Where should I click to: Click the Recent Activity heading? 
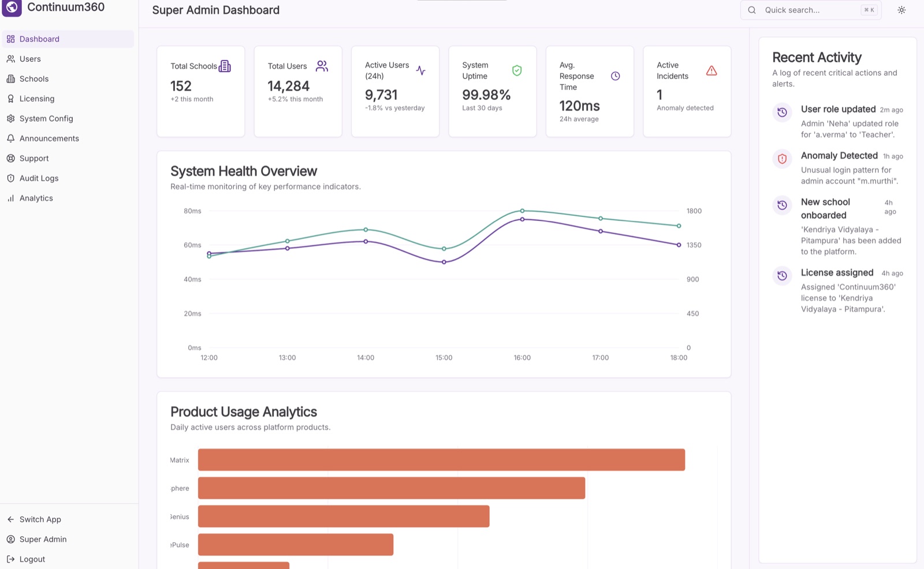(817, 58)
